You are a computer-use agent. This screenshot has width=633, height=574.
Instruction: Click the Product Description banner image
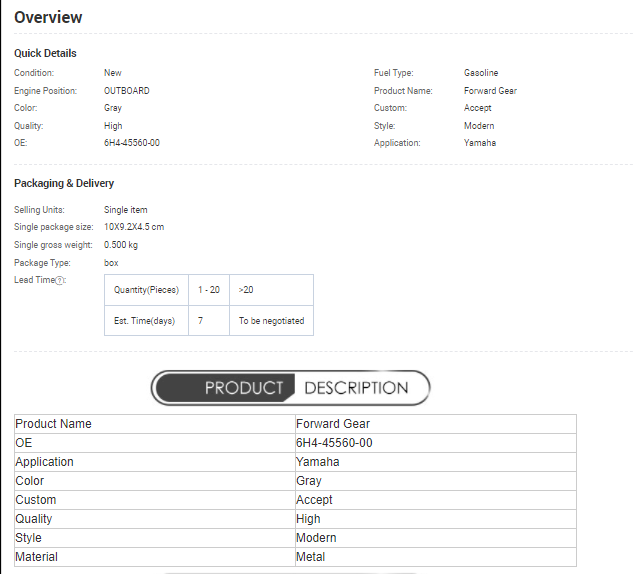290,388
